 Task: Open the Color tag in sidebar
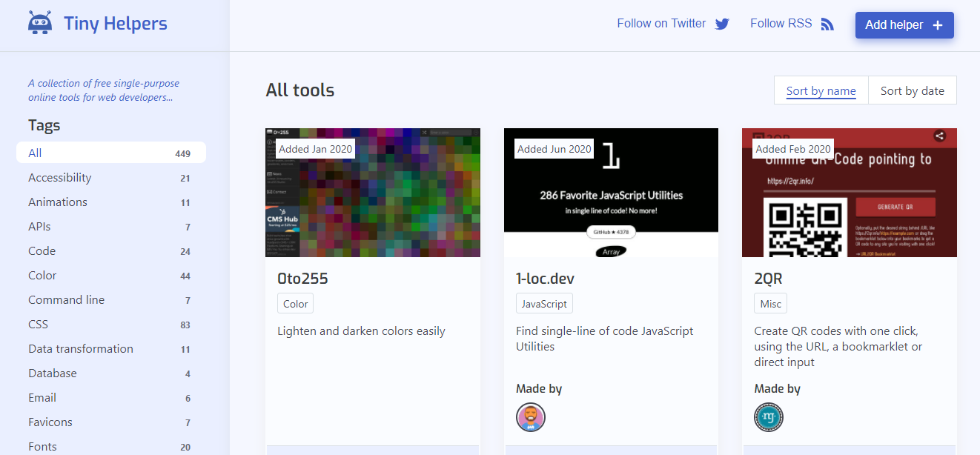[x=42, y=276]
